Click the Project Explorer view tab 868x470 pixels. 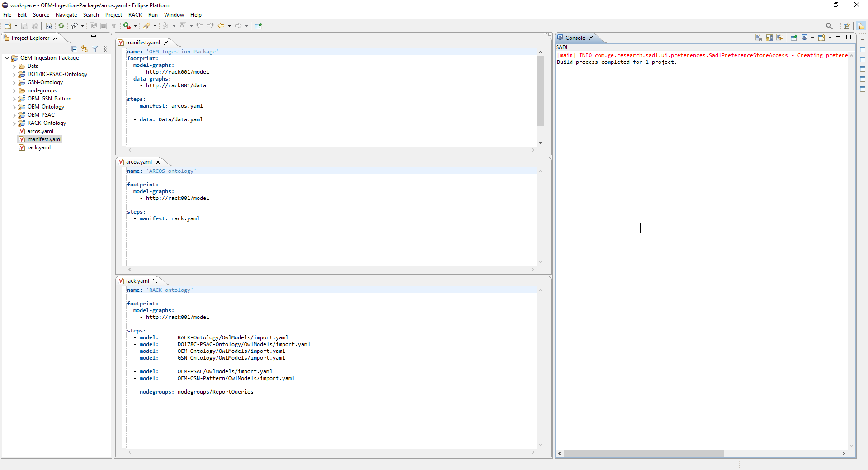point(30,38)
